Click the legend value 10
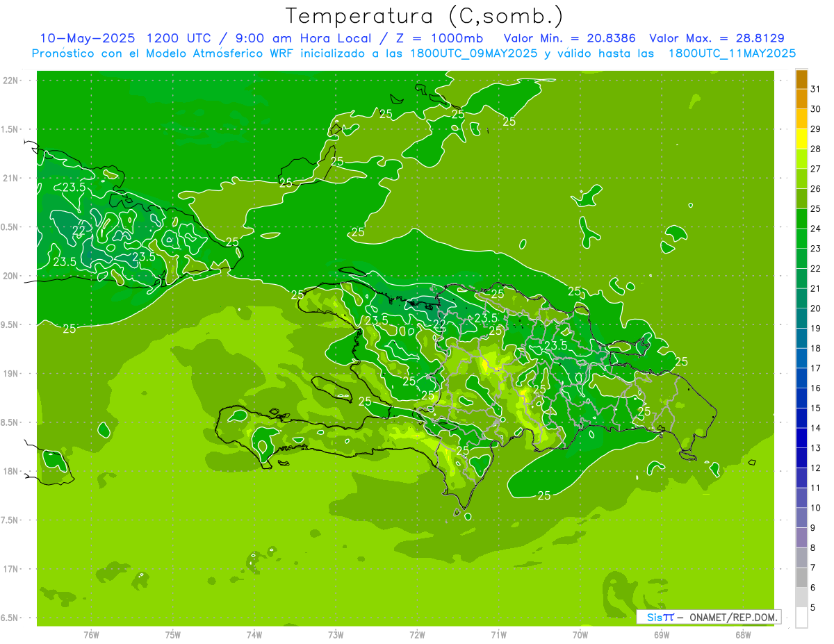The image size is (834, 644). pyautogui.click(x=815, y=508)
